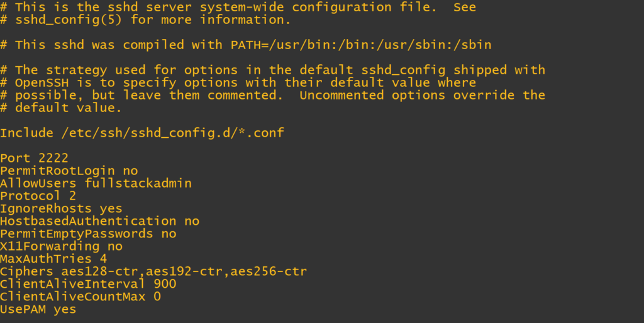Place cursor on ClientAliveCountMax 0 line

click(x=80, y=297)
